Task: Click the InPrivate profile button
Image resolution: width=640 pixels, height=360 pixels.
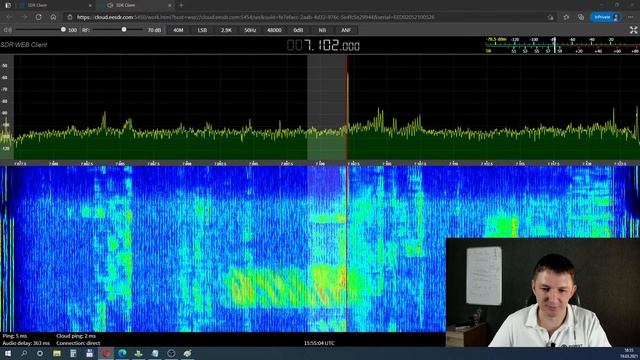Action: 606,17
